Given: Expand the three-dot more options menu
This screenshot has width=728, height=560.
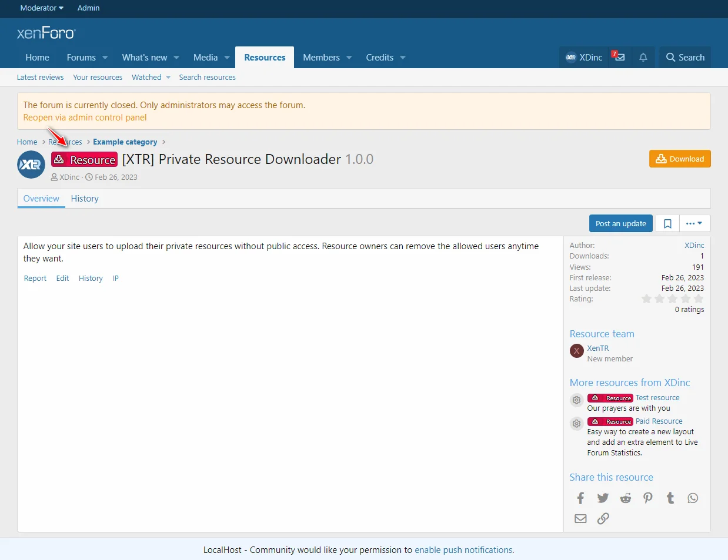Looking at the screenshot, I should pyautogui.click(x=694, y=223).
